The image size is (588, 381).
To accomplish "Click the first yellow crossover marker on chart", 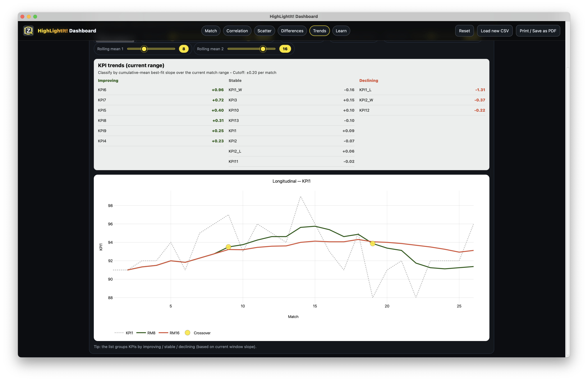I will pos(228,247).
